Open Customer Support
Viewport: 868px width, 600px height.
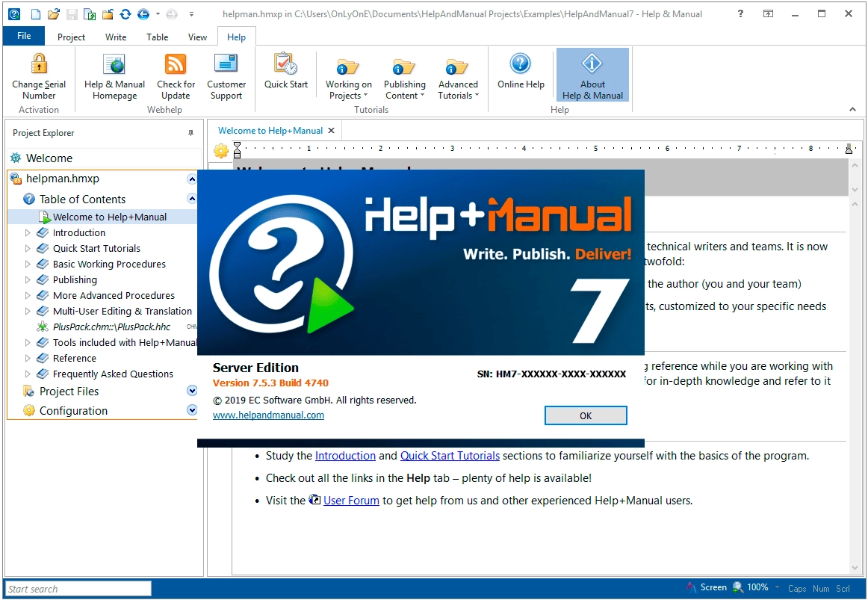[x=226, y=78]
